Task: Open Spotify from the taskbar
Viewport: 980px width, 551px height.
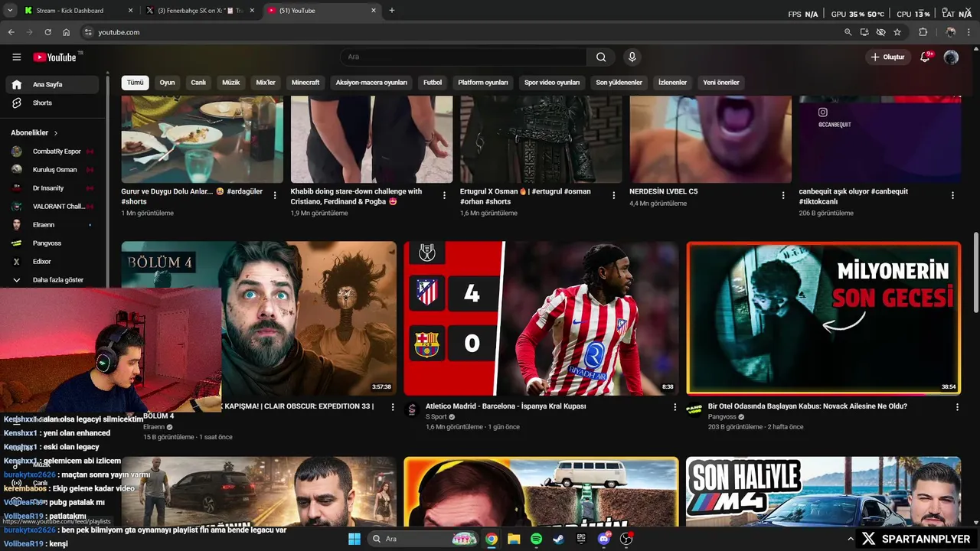Action: tap(536, 539)
